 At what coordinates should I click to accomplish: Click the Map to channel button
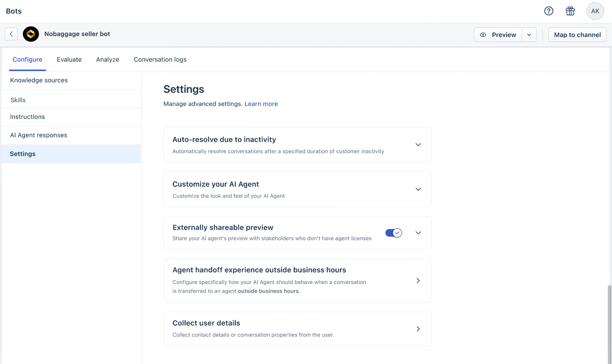tap(577, 35)
